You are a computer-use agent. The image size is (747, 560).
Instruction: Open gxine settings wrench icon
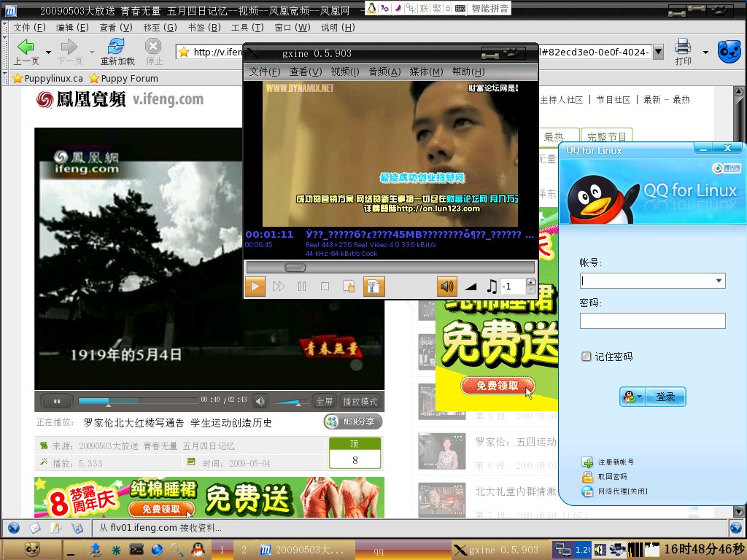[373, 287]
